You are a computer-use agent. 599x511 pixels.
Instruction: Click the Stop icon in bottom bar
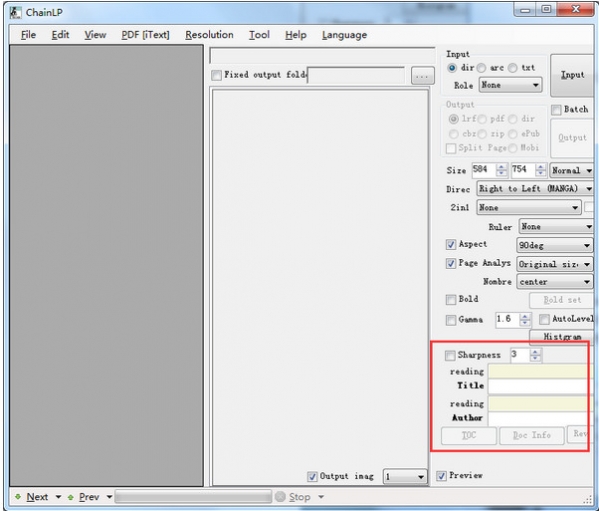coord(280,496)
